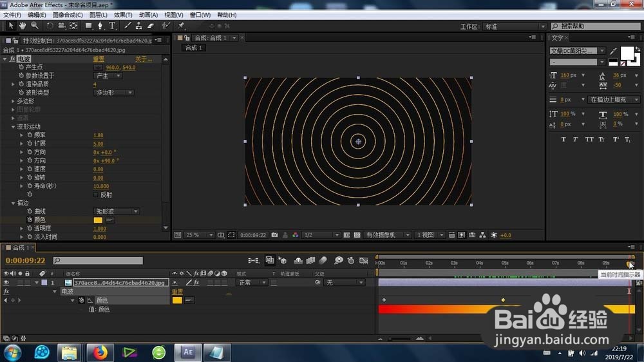
Task: Open the 1/2 resolution dropdown
Action: pyautogui.click(x=321, y=235)
